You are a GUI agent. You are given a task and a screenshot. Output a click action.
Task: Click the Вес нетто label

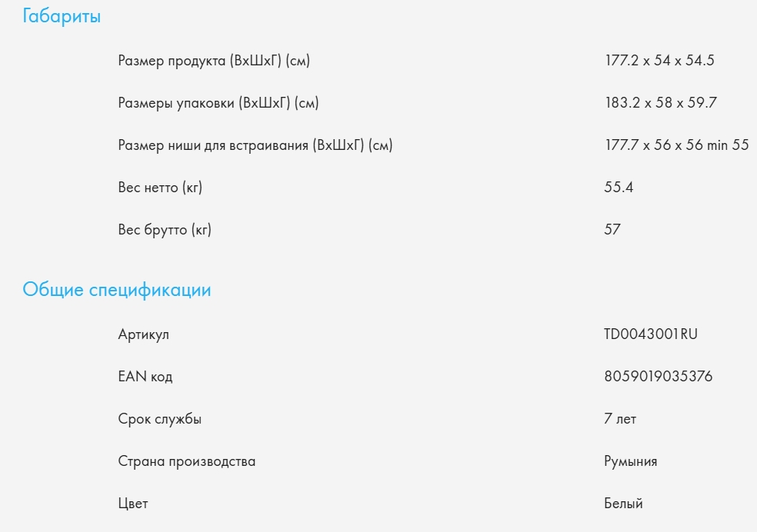pyautogui.click(x=160, y=188)
